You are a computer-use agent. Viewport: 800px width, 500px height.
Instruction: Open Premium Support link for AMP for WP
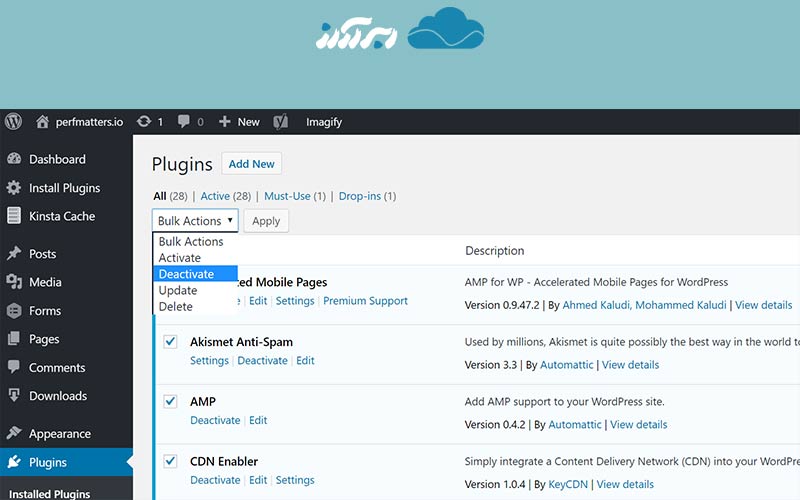click(x=365, y=301)
